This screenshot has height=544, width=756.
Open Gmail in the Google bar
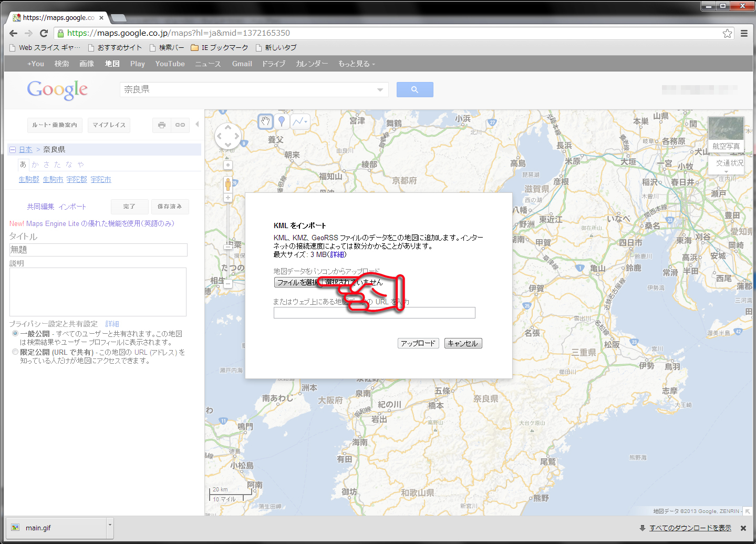pos(242,64)
